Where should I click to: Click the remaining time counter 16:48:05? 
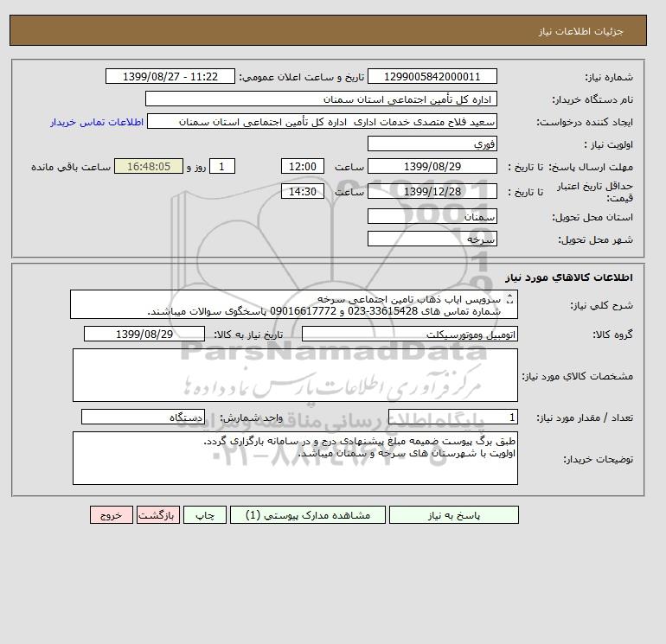pos(149,167)
